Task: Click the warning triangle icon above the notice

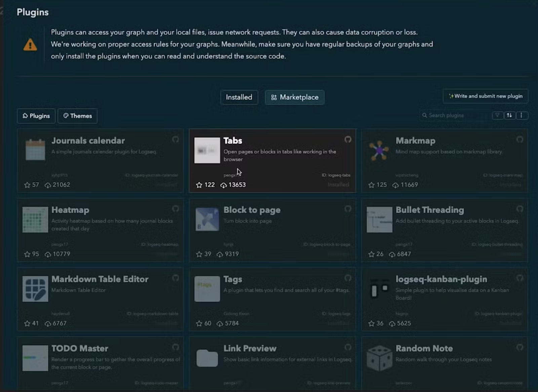Action: 30,44
